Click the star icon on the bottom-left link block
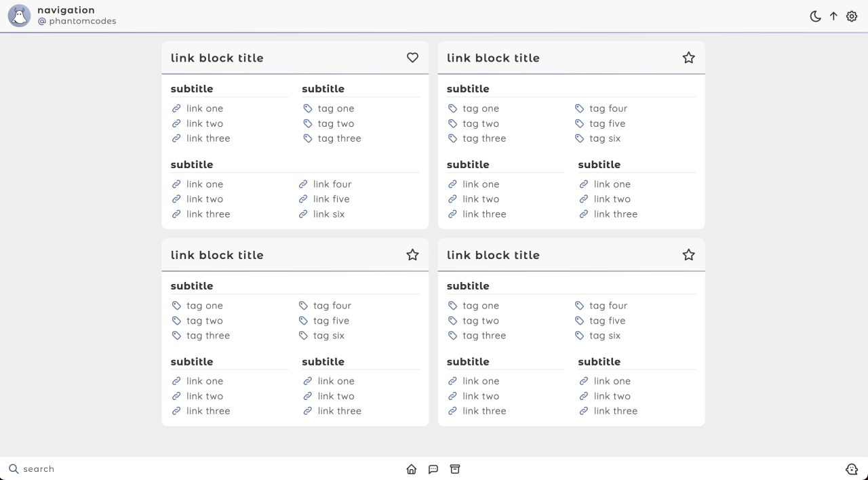This screenshot has height=480, width=868. [412, 255]
